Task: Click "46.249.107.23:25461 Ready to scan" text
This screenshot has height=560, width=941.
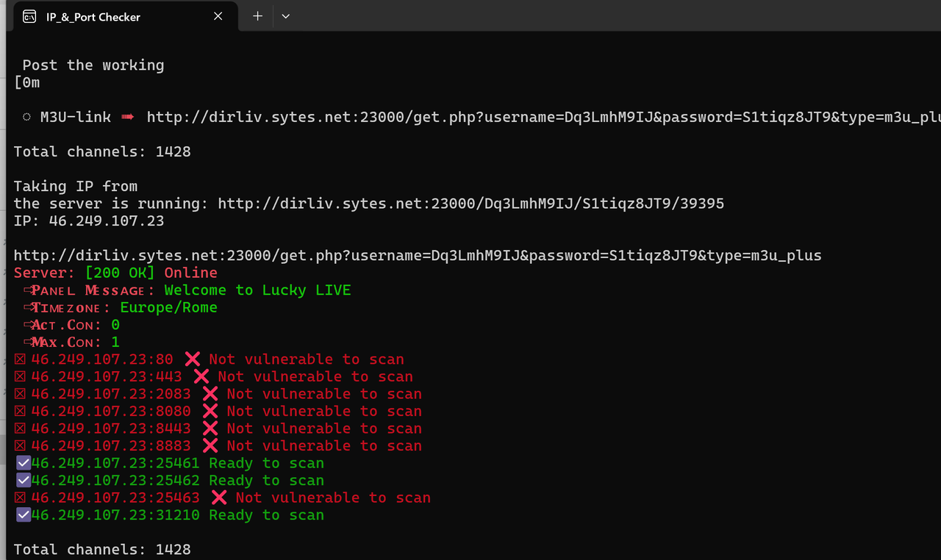Action: 178,463
